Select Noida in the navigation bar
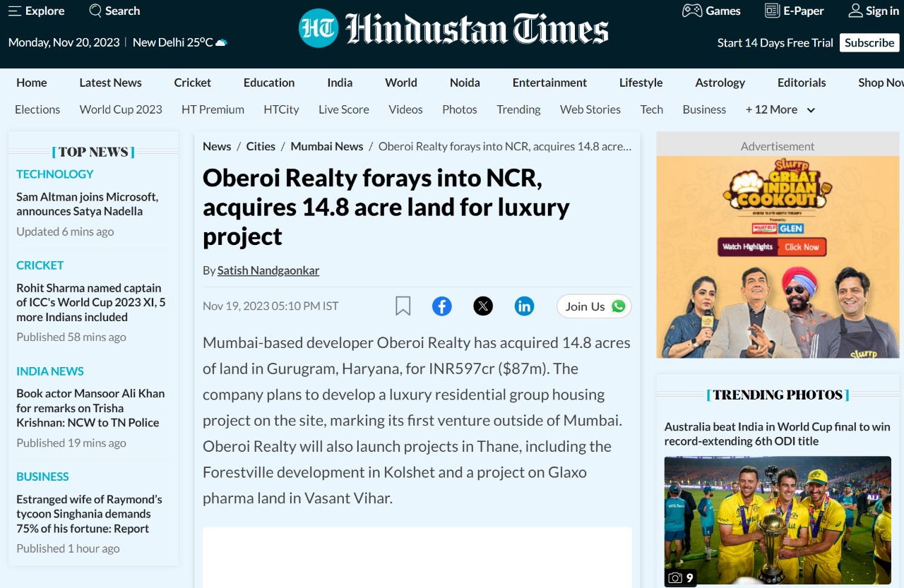This screenshot has width=904, height=588. (x=465, y=83)
